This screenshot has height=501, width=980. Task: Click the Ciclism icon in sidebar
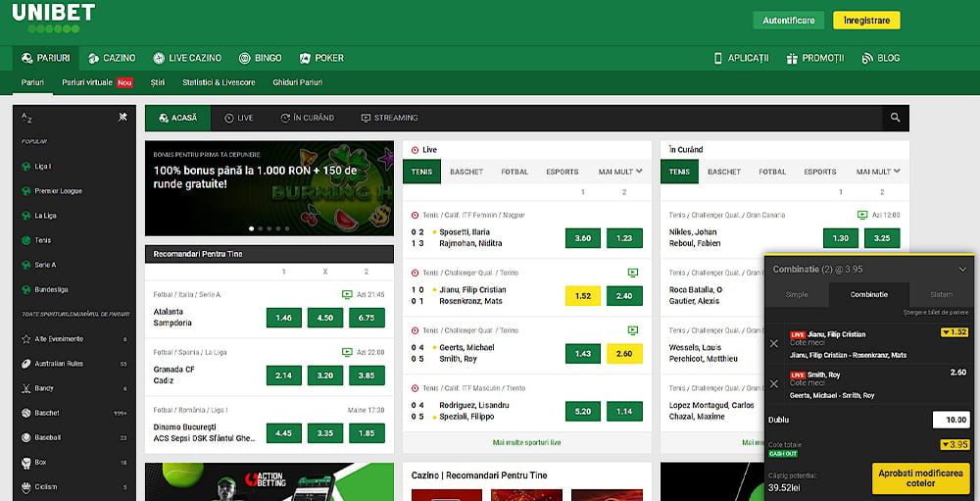click(x=25, y=486)
